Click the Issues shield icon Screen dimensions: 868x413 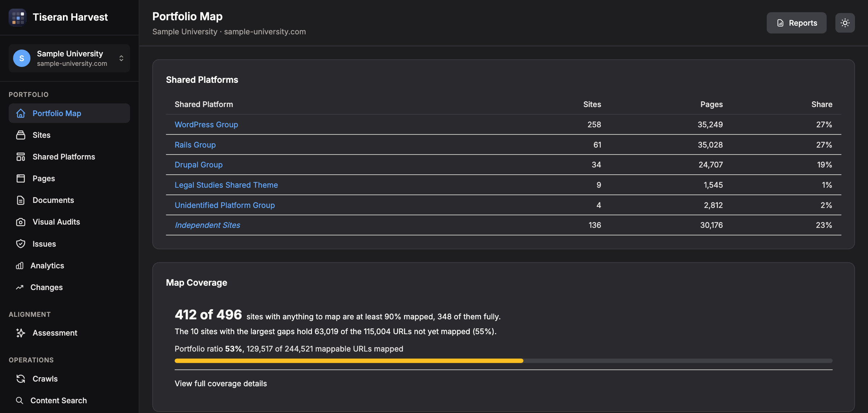click(x=21, y=244)
